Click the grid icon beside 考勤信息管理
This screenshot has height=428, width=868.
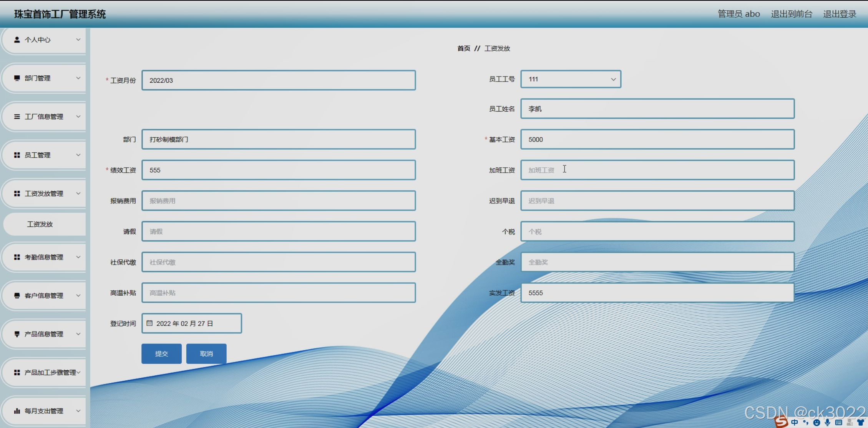click(17, 257)
